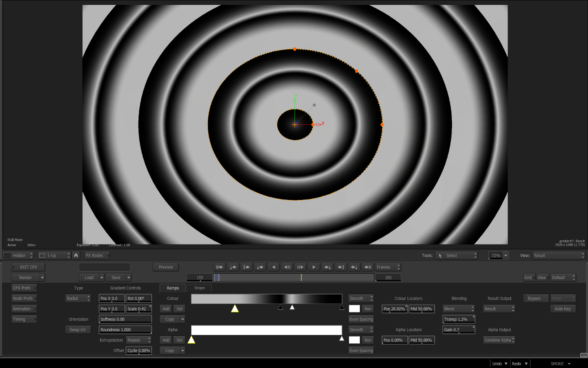Click the play backward arrow
The height and width of the screenshot is (368, 588).
(x=274, y=267)
